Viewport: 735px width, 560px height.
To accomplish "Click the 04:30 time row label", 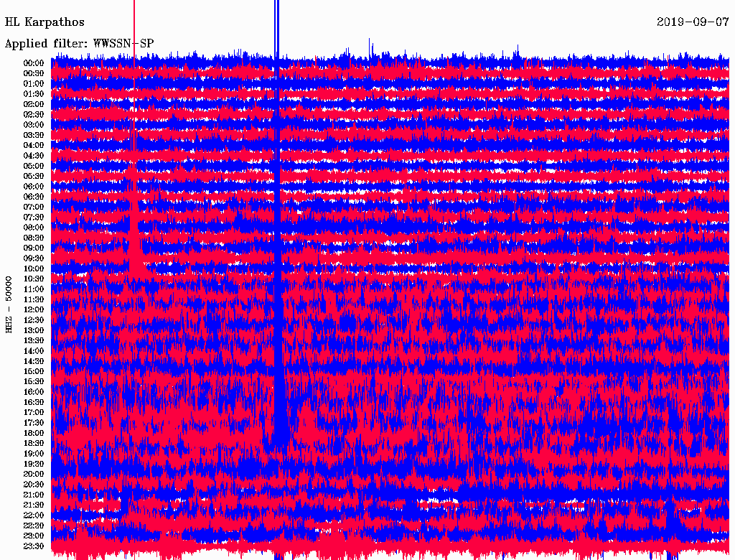I will pos(34,156).
